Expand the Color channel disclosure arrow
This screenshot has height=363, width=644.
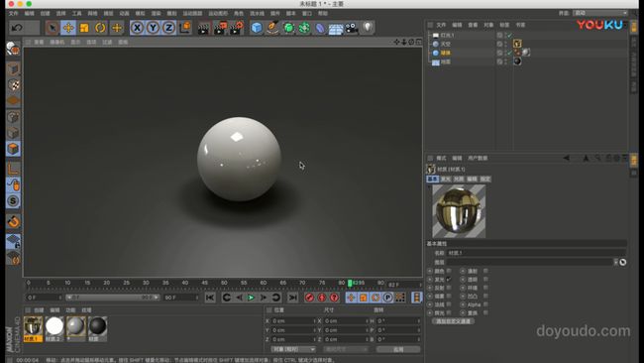point(430,272)
